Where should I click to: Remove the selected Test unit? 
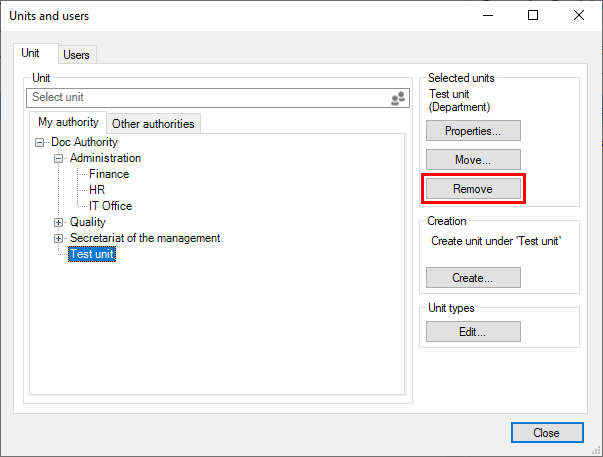pyautogui.click(x=473, y=188)
